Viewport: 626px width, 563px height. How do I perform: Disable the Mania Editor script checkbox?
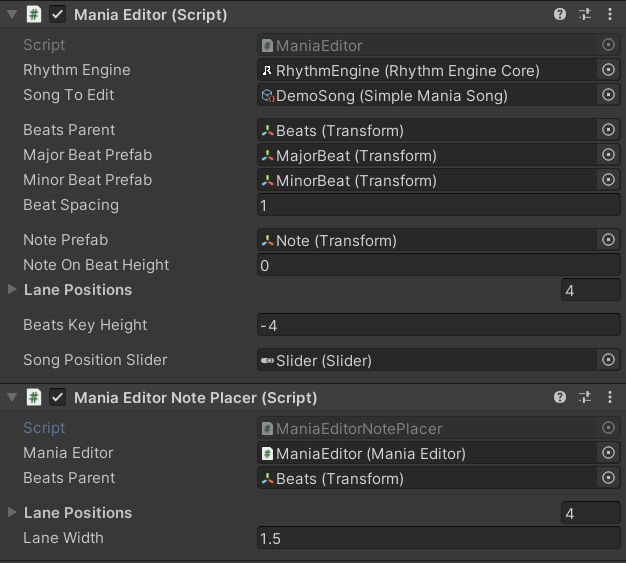tap(58, 15)
